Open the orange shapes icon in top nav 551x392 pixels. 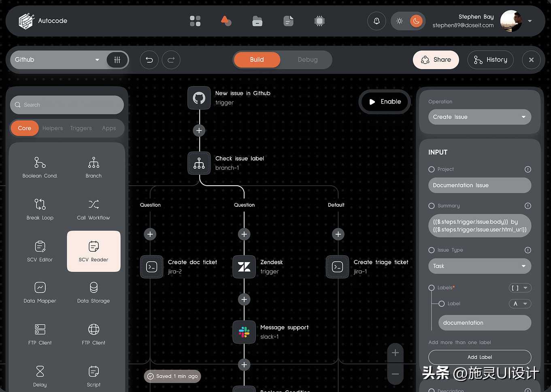point(226,21)
